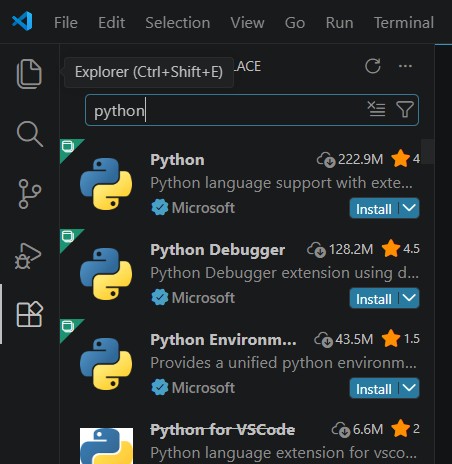Open the extensions view more actions menu
Image resolution: width=452 pixels, height=464 pixels.
coord(405,66)
